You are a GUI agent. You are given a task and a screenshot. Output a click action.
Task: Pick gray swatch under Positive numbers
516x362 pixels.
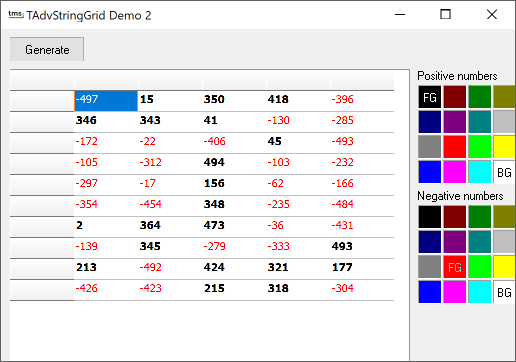tap(430, 147)
